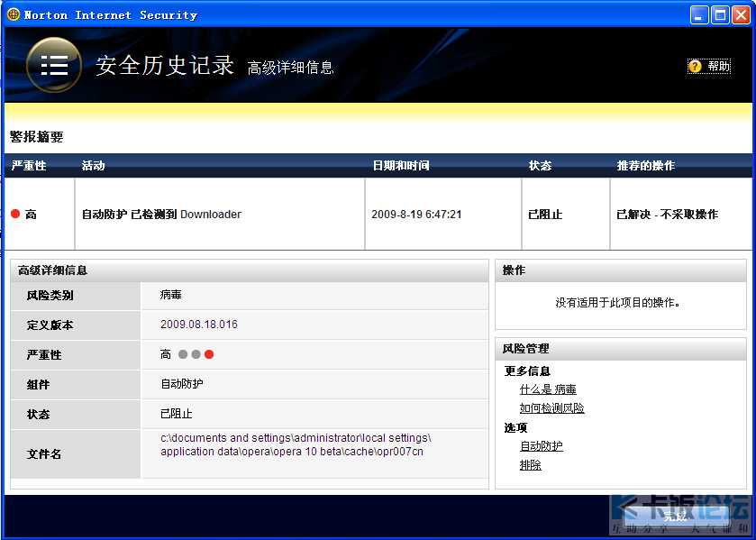The image size is (756, 540).
Task: Open the 什么是 病毒 link
Action: [x=548, y=389]
